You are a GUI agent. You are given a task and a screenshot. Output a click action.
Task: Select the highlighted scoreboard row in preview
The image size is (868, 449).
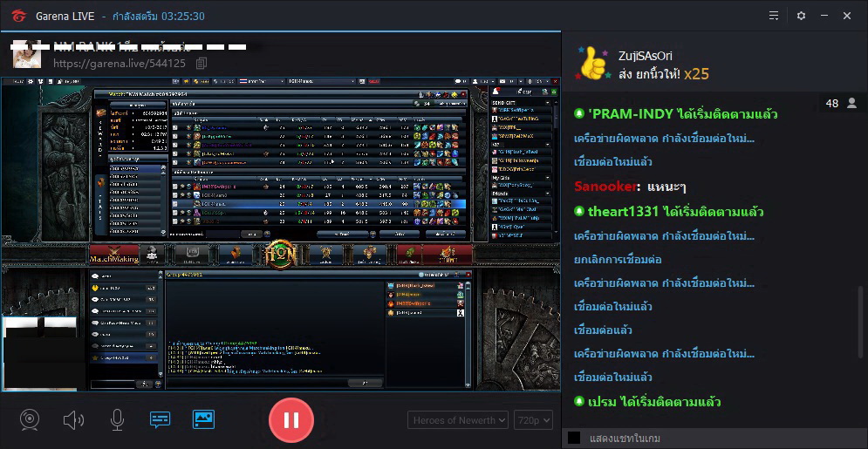(x=318, y=203)
